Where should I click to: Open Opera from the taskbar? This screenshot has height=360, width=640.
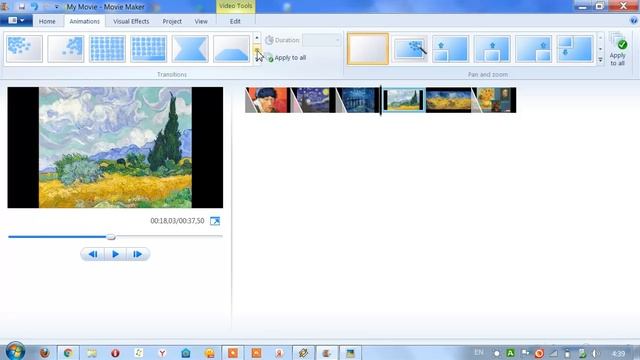click(115, 353)
